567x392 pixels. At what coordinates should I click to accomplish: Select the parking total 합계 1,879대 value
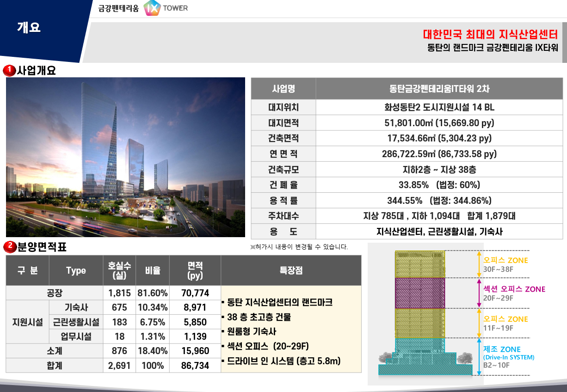click(x=490, y=216)
